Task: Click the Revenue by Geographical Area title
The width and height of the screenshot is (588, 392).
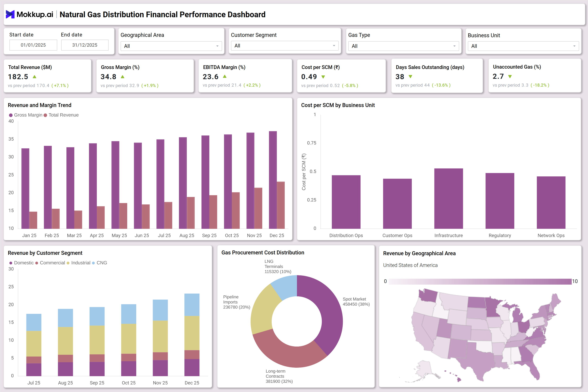Action: coord(419,253)
